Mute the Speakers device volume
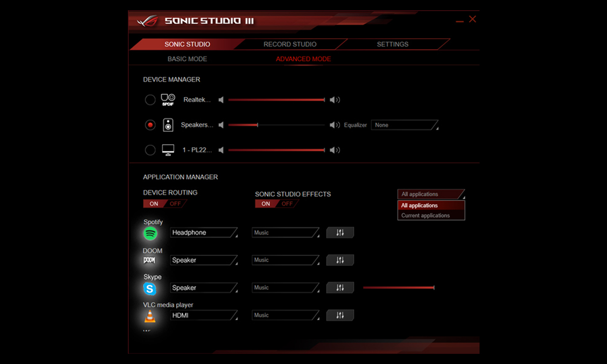This screenshot has height=364, width=607. pyautogui.click(x=221, y=125)
